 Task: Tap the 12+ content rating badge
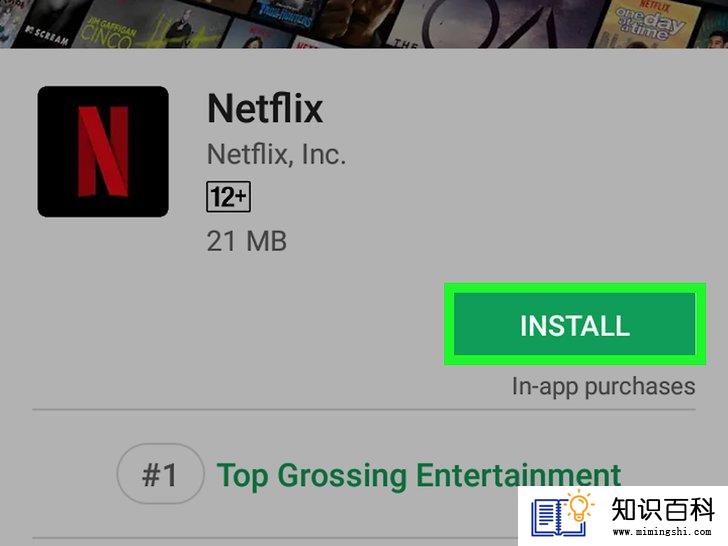tap(228, 197)
